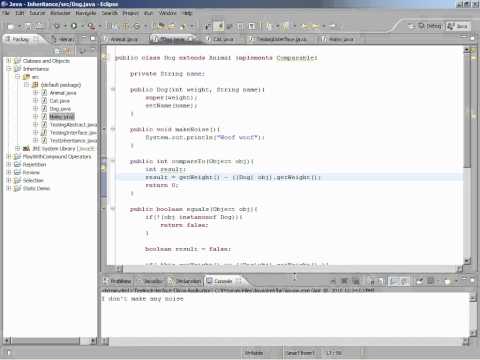Open the Package Explorer view menu

tap(93, 51)
